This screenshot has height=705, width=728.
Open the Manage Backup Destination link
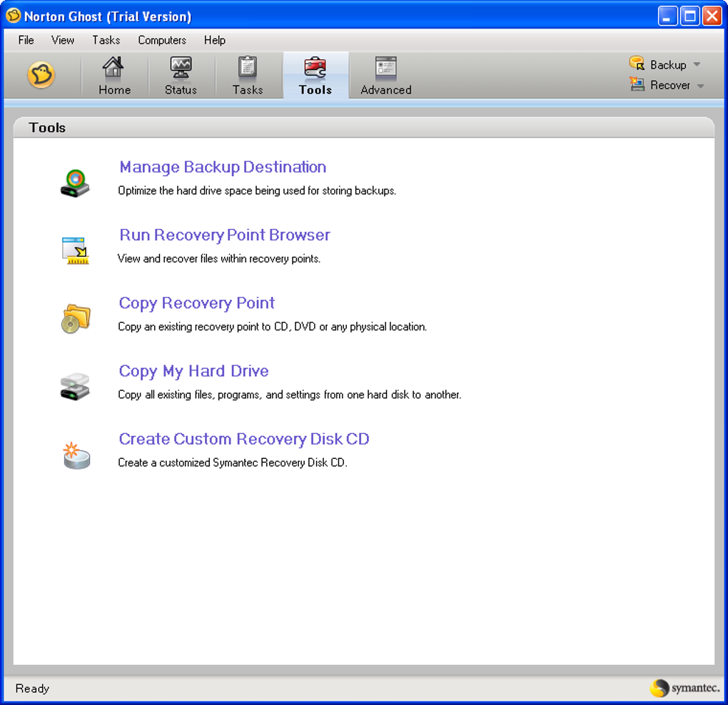[223, 167]
